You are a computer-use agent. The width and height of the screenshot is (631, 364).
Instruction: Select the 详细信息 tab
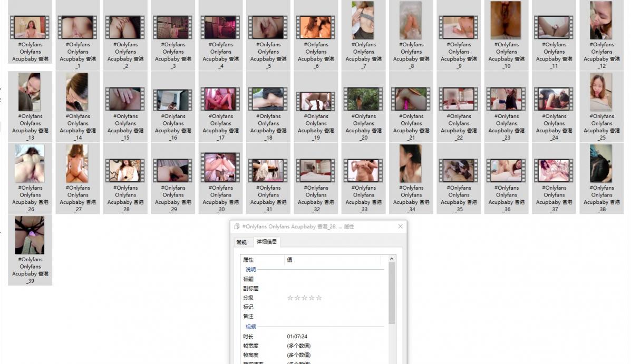pos(266,242)
